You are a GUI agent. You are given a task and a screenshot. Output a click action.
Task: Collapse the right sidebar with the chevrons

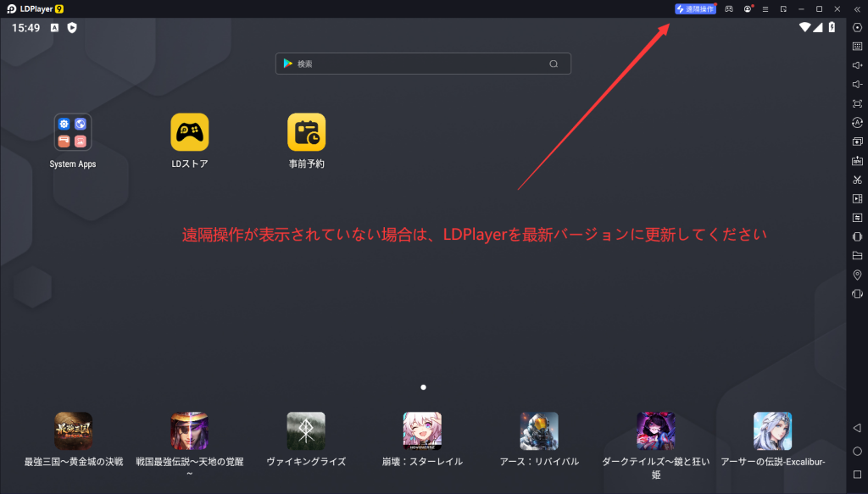point(857,8)
